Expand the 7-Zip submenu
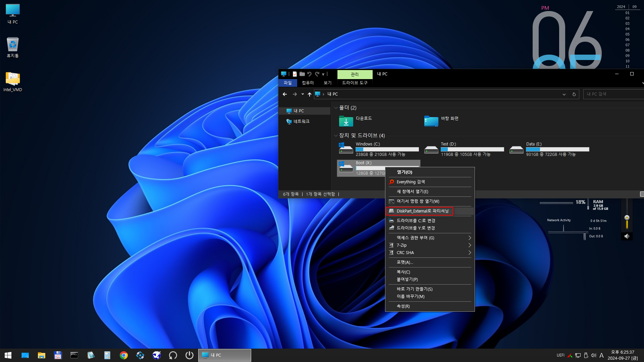The height and width of the screenshot is (362, 644). [470, 245]
